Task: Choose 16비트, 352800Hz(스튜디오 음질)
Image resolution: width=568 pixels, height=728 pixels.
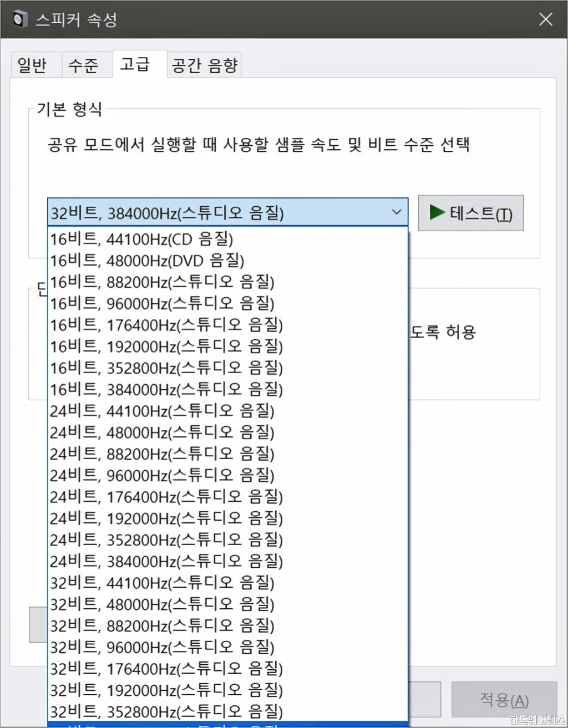Action: coord(228,368)
